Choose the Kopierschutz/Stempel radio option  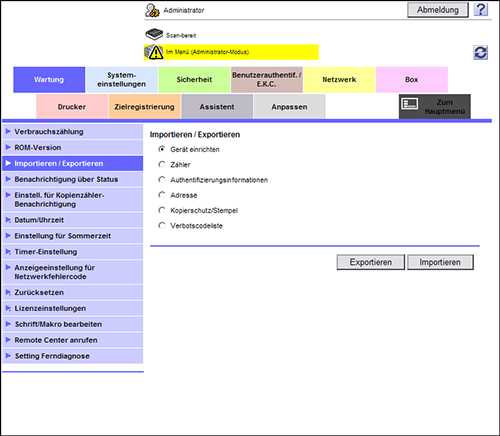[162, 210]
